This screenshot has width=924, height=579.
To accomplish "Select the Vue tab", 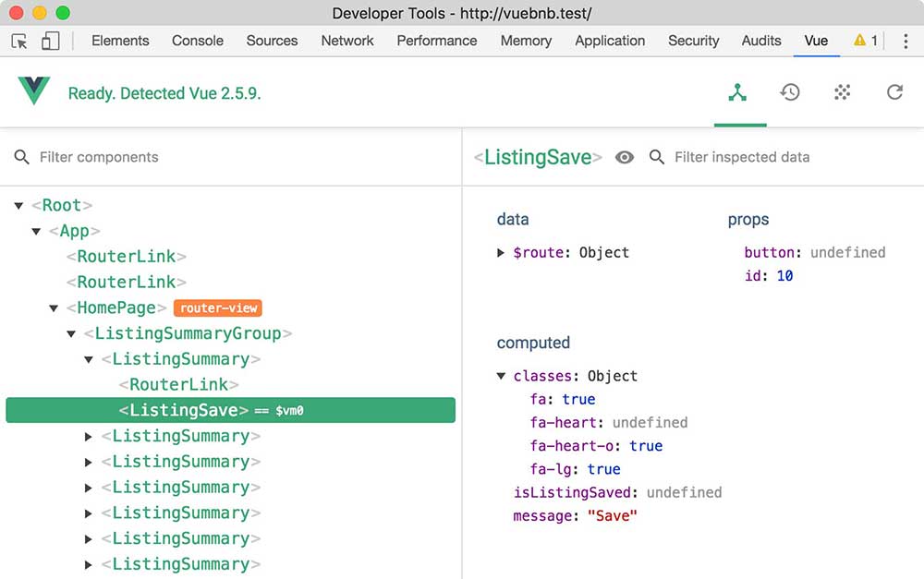I will coord(816,41).
